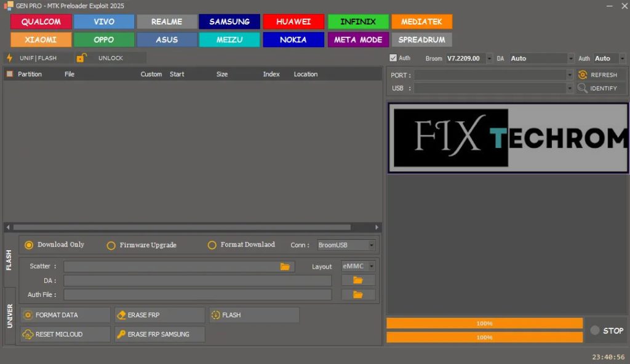The width and height of the screenshot is (630, 364).
Task: Open the REALME brand tab
Action: [167, 22]
